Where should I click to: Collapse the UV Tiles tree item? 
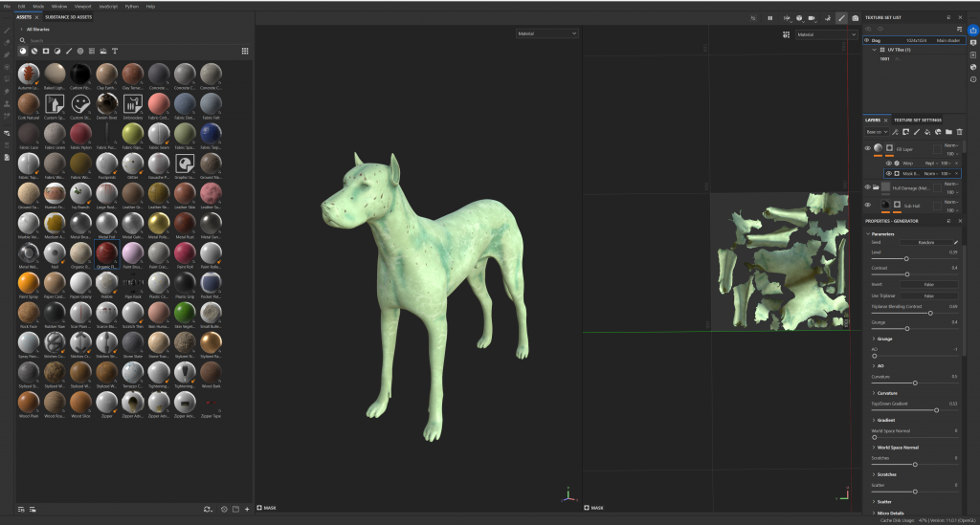tap(874, 49)
